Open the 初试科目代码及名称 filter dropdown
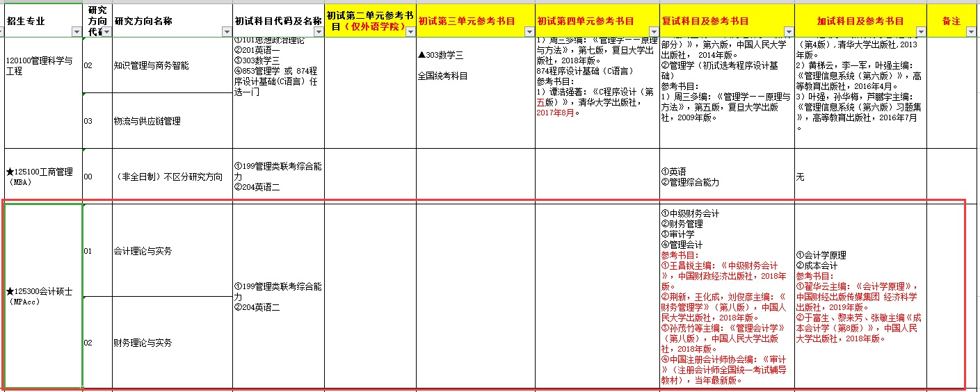 point(318,32)
